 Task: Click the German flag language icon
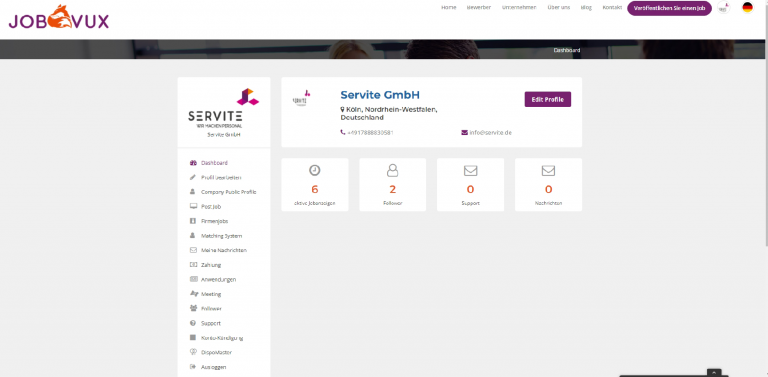[747, 7]
